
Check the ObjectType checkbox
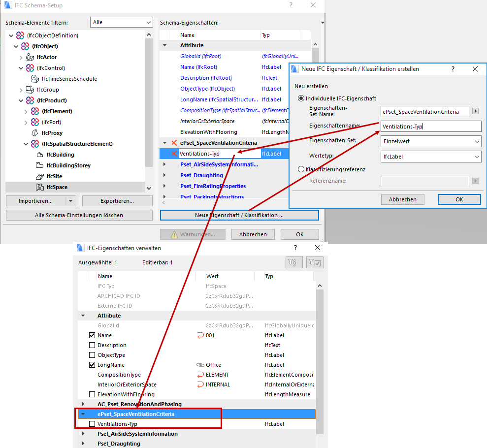pyautogui.click(x=92, y=355)
